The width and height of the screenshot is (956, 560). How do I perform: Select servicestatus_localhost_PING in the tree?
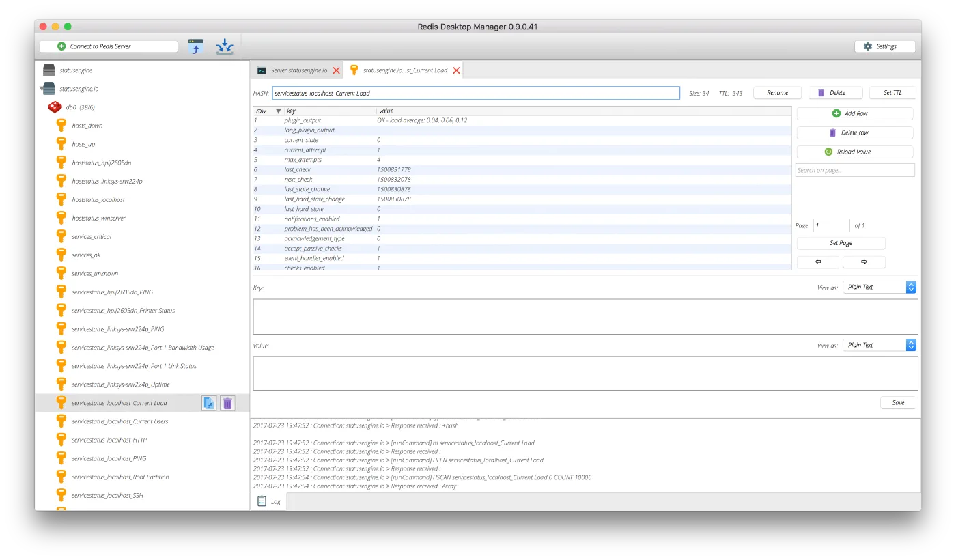pos(109,458)
